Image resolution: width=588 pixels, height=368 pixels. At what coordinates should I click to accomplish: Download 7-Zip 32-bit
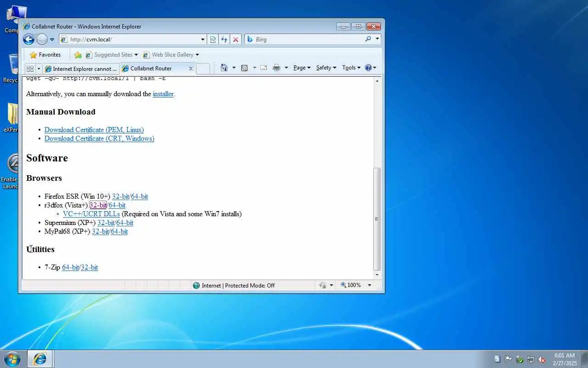tap(90, 267)
